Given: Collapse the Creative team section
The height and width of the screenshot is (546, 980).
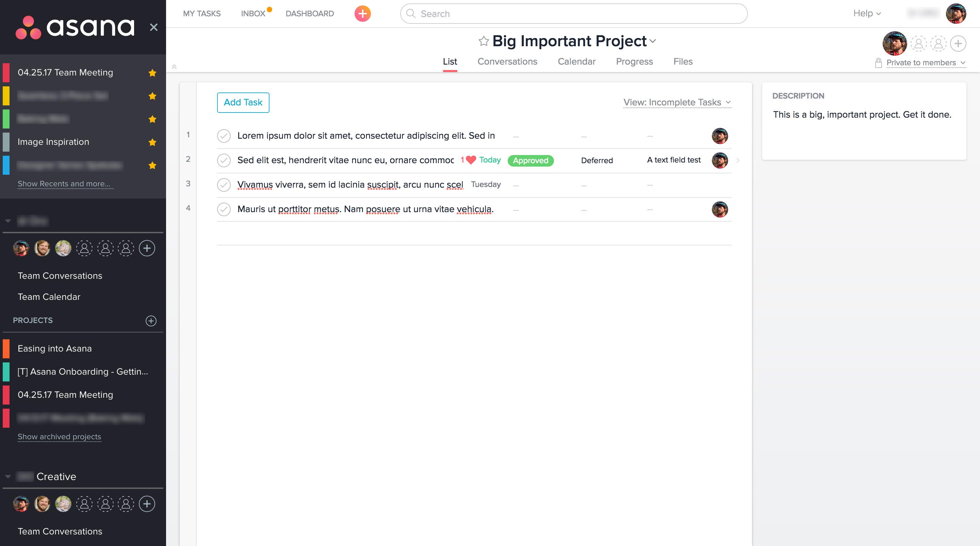Looking at the screenshot, I should (7, 476).
